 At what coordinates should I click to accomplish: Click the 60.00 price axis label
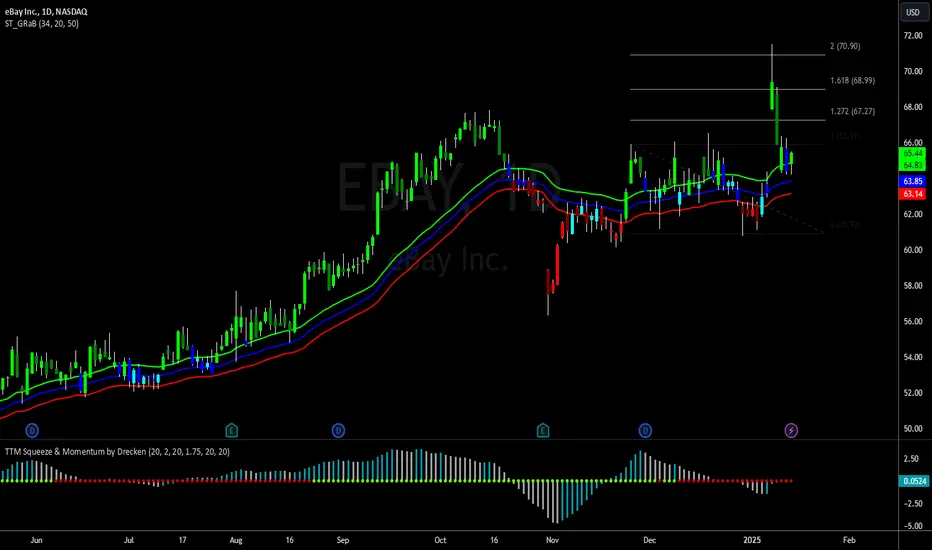click(x=913, y=250)
